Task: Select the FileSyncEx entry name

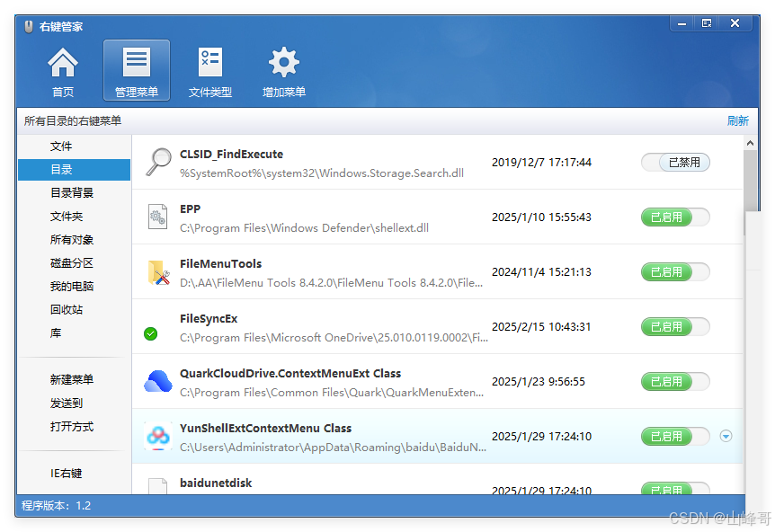Action: click(209, 319)
